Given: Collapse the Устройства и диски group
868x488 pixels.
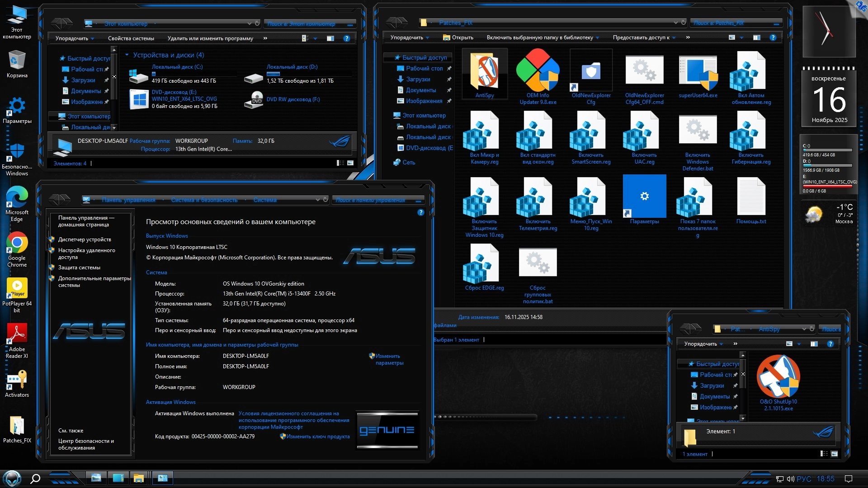Looking at the screenshot, I should pos(127,55).
